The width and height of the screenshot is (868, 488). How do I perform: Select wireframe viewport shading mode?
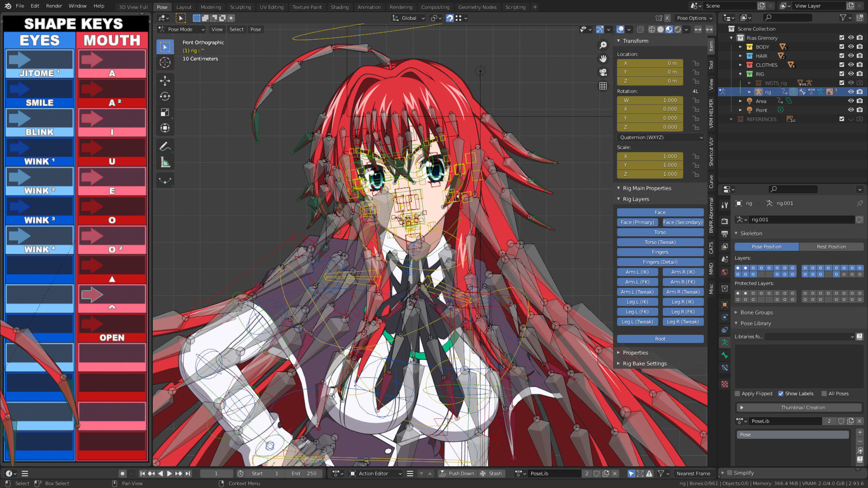652,29
